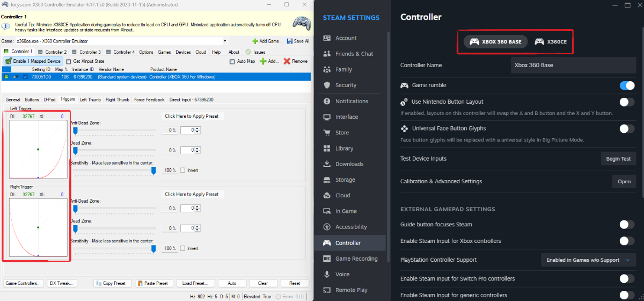This screenshot has height=301, width=644.
Task: Open the Controller 2 tab
Action: pyautogui.click(x=53, y=52)
